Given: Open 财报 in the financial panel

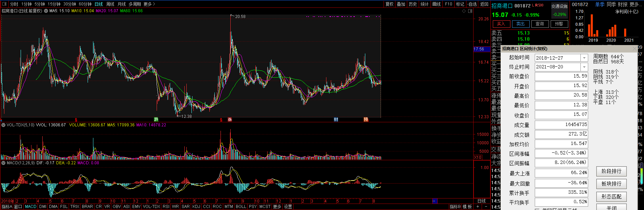Looking at the screenshot, I should 623,4.
